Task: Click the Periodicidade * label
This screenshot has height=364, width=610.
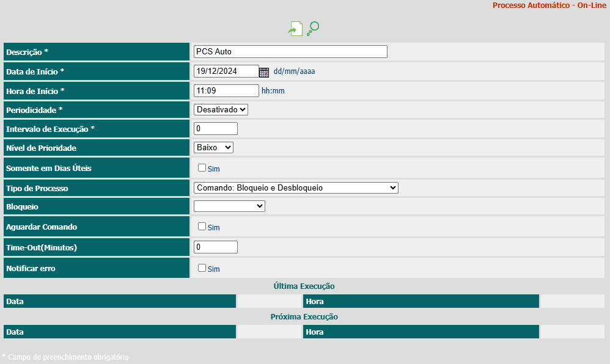Action: (34, 110)
